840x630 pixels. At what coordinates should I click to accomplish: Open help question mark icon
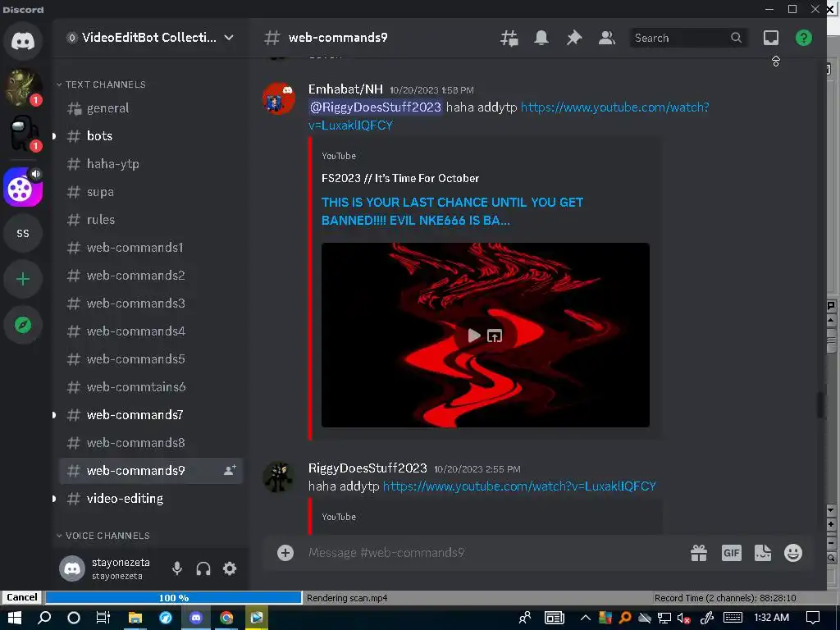coord(804,38)
